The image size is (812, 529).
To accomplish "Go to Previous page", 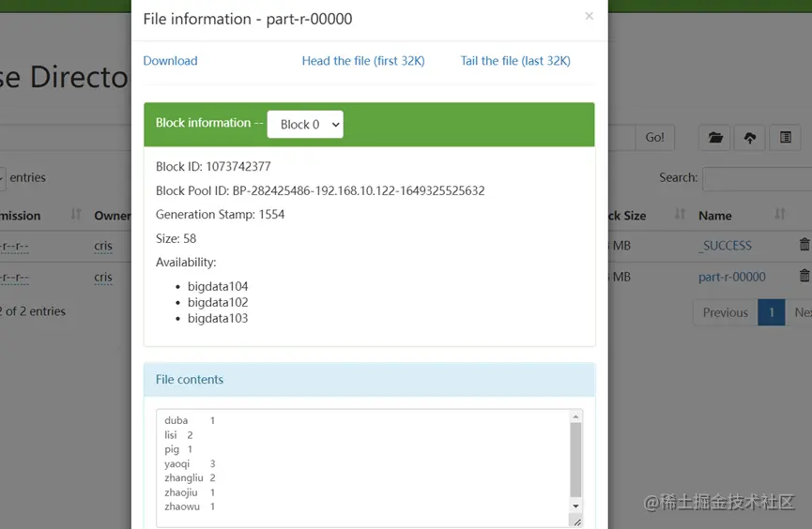I will [x=725, y=312].
